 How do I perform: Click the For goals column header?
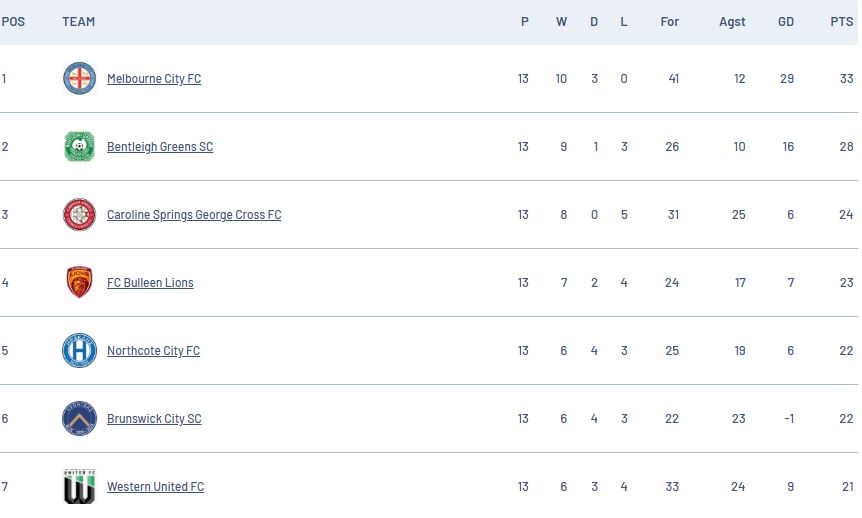(670, 22)
